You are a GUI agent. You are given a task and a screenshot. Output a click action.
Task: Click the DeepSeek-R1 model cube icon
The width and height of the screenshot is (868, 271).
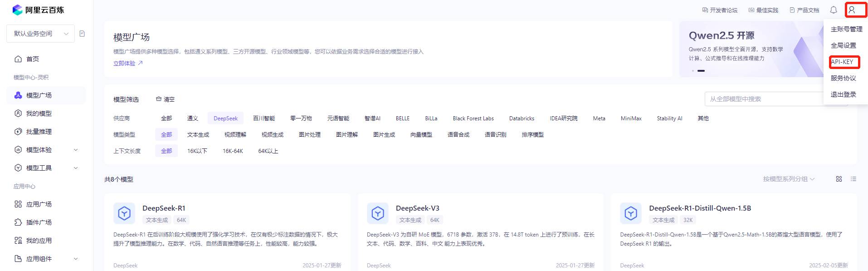(x=124, y=213)
